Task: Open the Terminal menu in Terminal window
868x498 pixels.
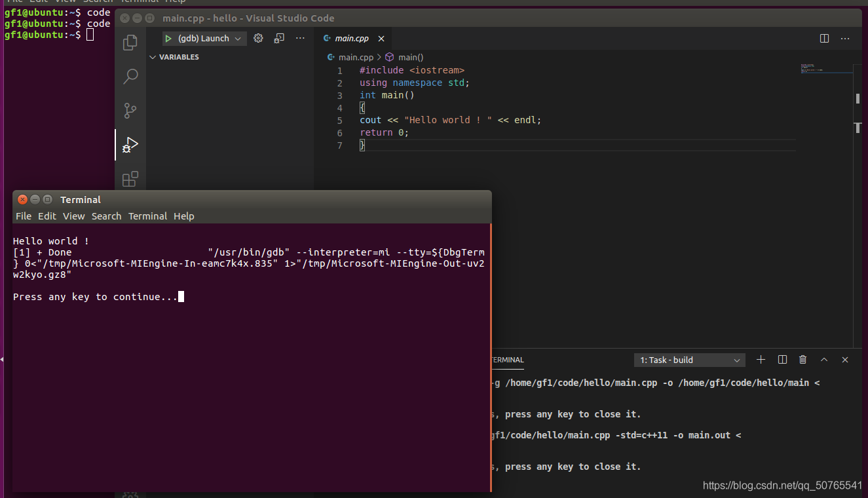Action: (x=148, y=216)
